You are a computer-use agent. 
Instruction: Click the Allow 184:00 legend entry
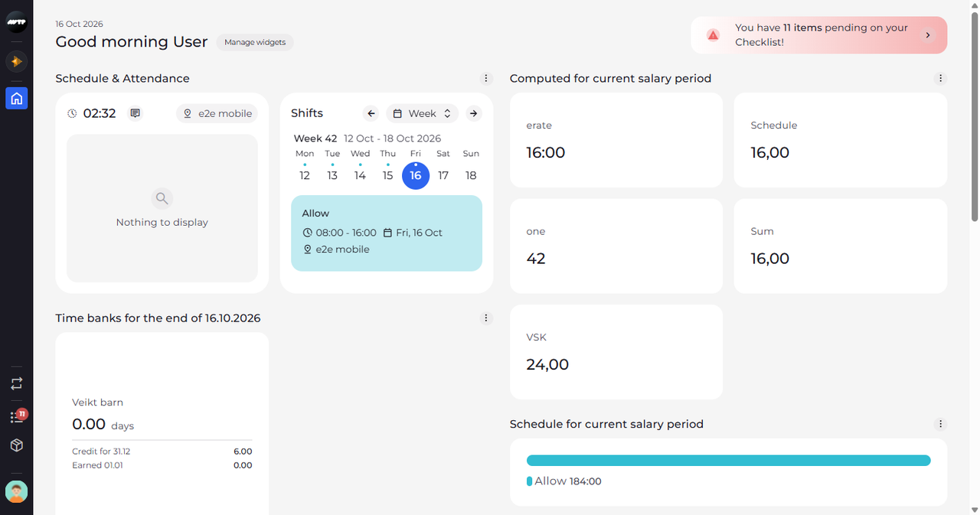click(564, 481)
